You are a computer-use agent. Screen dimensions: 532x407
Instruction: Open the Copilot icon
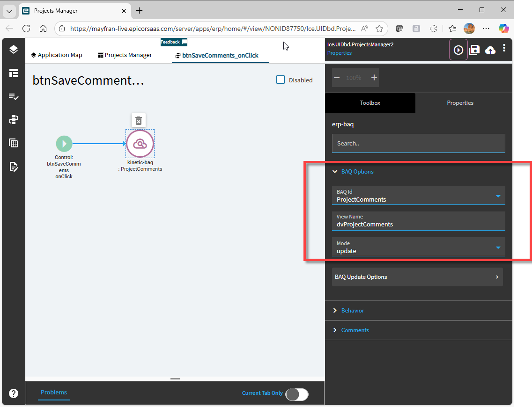(x=503, y=29)
